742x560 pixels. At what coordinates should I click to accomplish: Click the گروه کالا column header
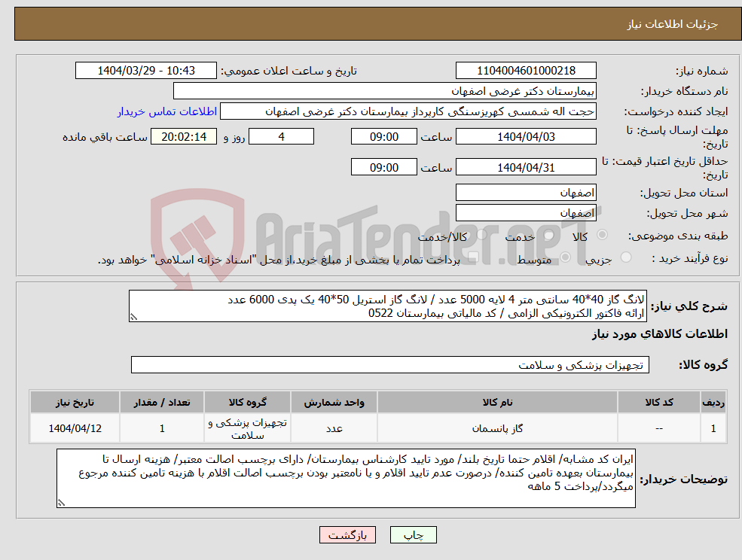coord(248,403)
